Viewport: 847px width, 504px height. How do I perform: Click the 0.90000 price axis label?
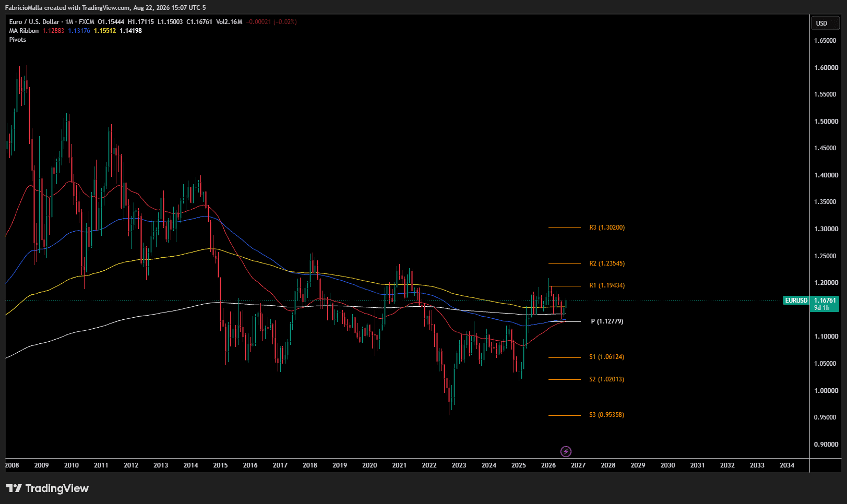[826, 445]
